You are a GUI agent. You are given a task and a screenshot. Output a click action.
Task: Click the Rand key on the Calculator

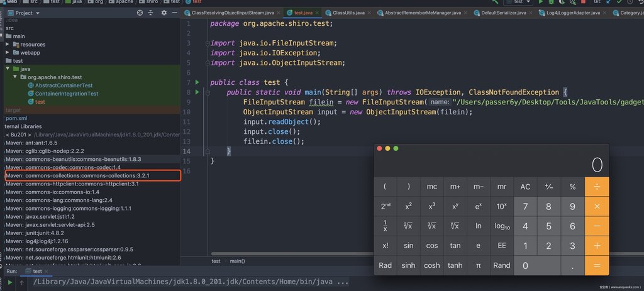(x=502, y=266)
